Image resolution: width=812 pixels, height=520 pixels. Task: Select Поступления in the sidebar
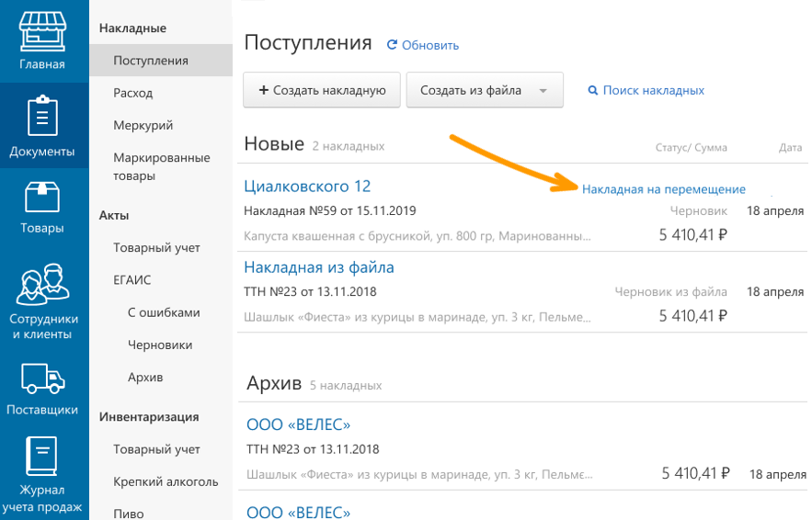[161, 61]
